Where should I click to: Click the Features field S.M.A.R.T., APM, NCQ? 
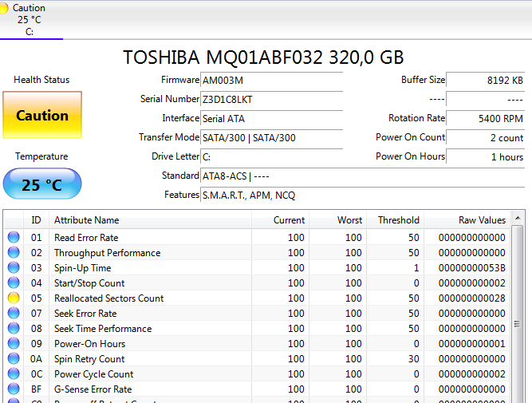(x=362, y=196)
